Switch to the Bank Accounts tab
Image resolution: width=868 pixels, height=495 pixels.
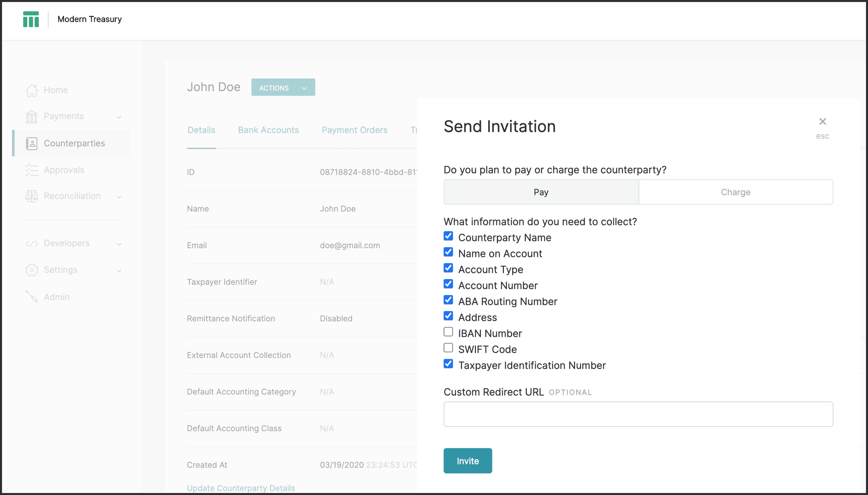click(x=268, y=130)
